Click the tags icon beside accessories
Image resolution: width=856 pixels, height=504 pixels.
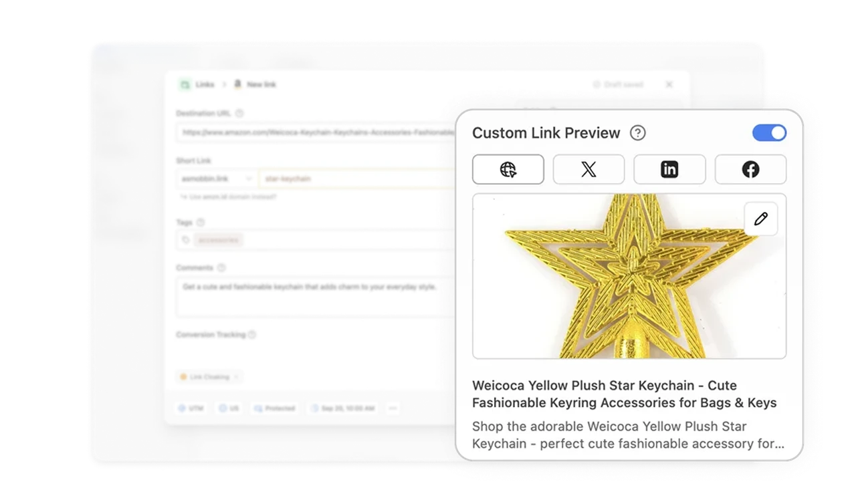pos(185,239)
